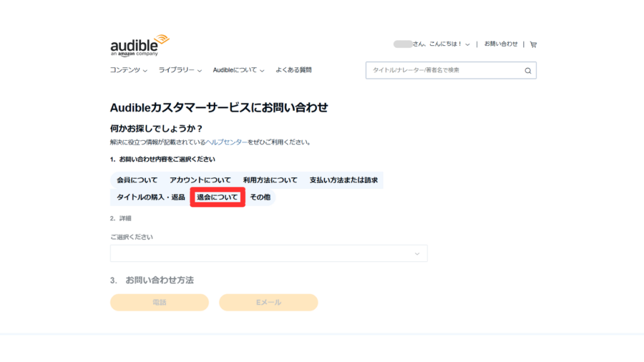The image size is (644, 362).
Task: Open the ご選択ください details dropdown
Action: click(x=269, y=254)
